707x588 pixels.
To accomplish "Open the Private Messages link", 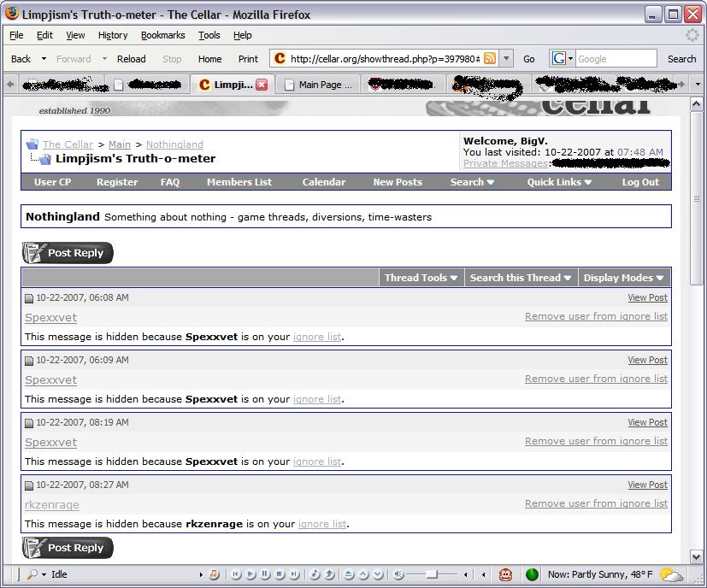I will [505, 163].
